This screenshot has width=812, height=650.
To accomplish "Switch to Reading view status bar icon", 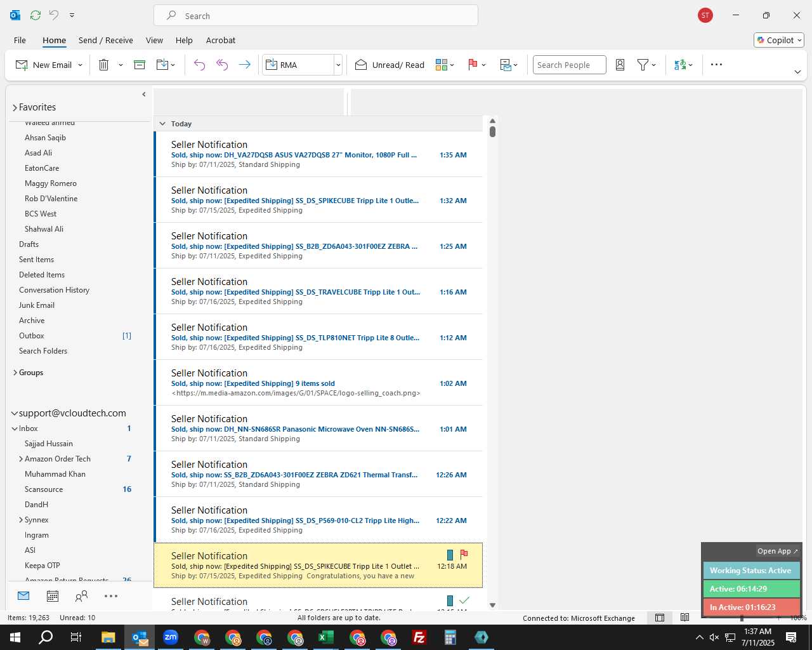I will pos(685,618).
